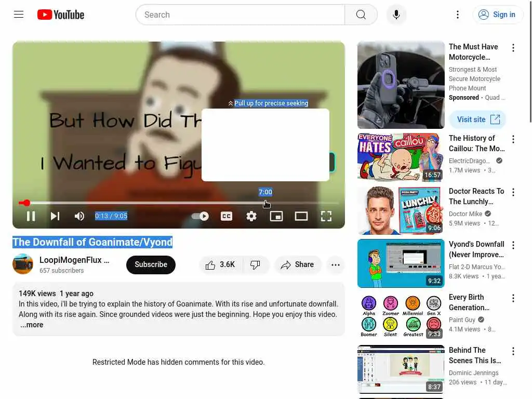This screenshot has width=532, height=399.
Task: Skip to the next video
Action: (x=55, y=216)
